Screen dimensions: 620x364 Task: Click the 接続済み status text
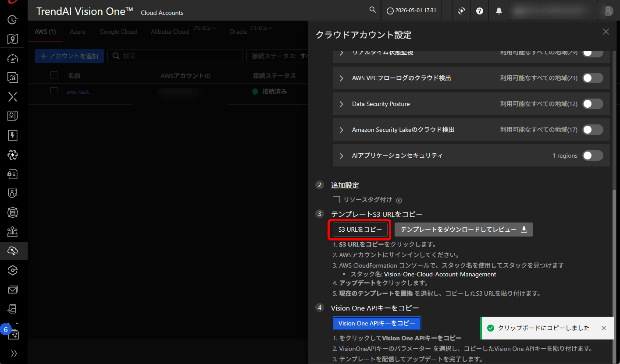click(x=274, y=92)
